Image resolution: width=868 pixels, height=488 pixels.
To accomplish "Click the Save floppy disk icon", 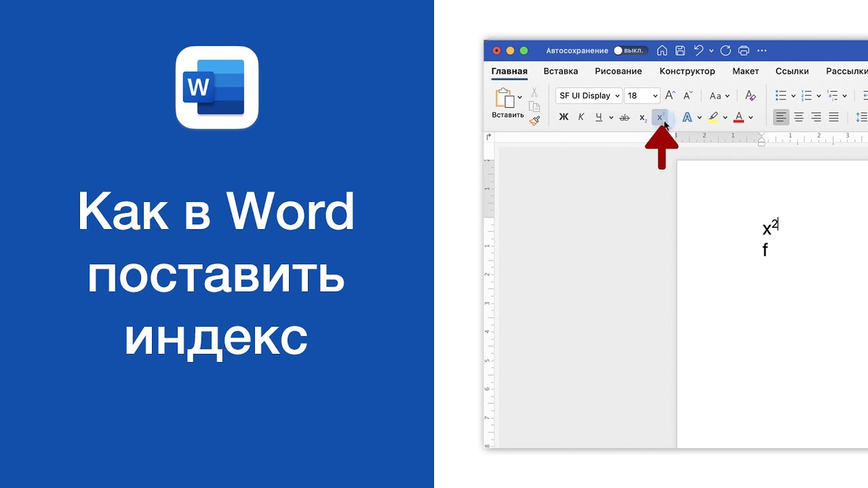I will [x=680, y=51].
